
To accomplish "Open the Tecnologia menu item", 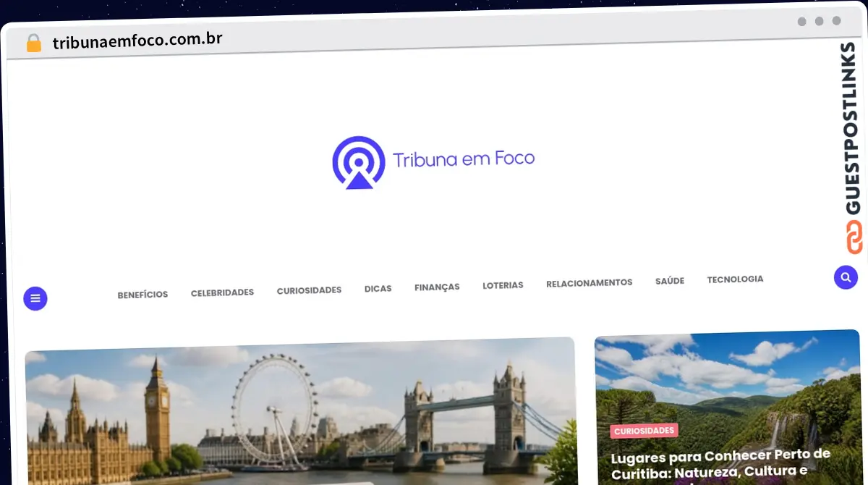I will (735, 279).
